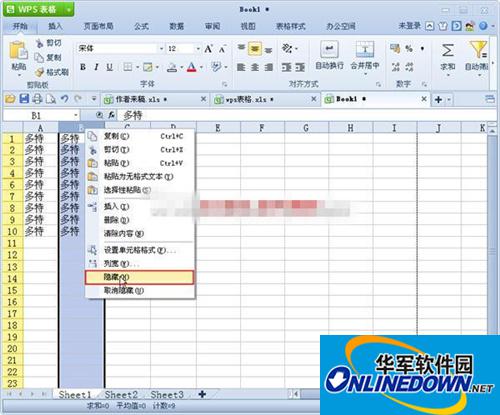Open the Name Box dropdown arrow beside B1
The image size is (500, 415).
coord(76,115)
